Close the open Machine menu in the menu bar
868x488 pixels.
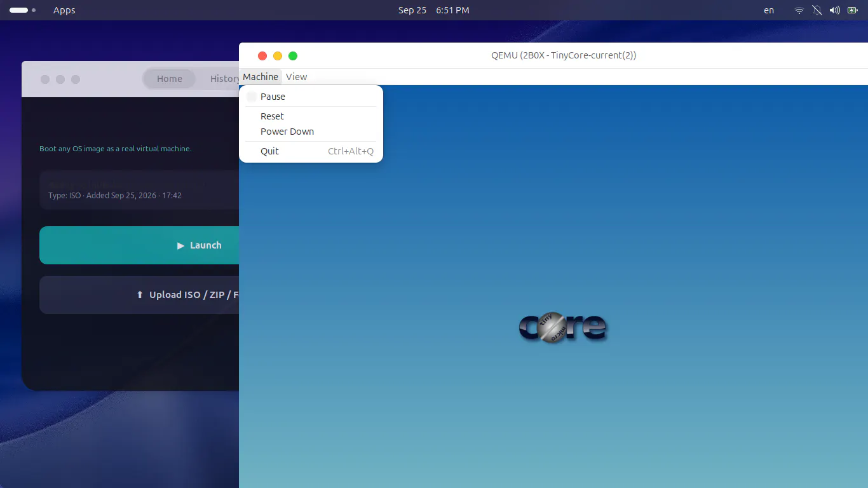(x=261, y=77)
